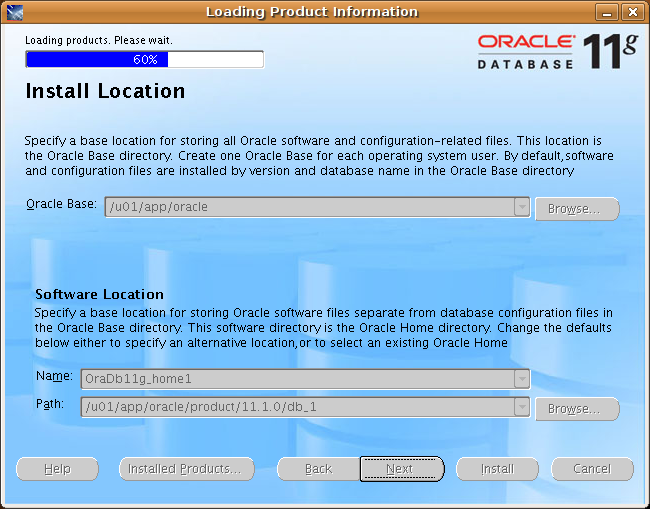The width and height of the screenshot is (650, 509).
Task: Click the Name label
Action: tap(54, 376)
